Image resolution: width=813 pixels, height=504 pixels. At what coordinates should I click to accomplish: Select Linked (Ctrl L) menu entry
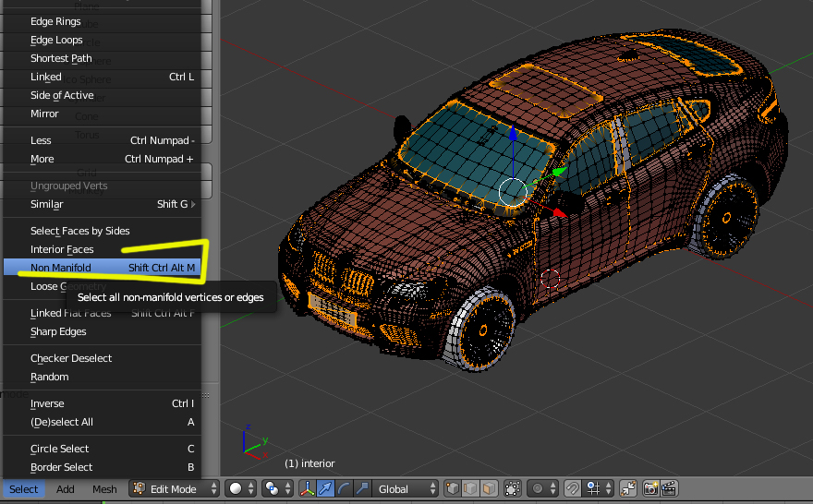tap(103, 77)
